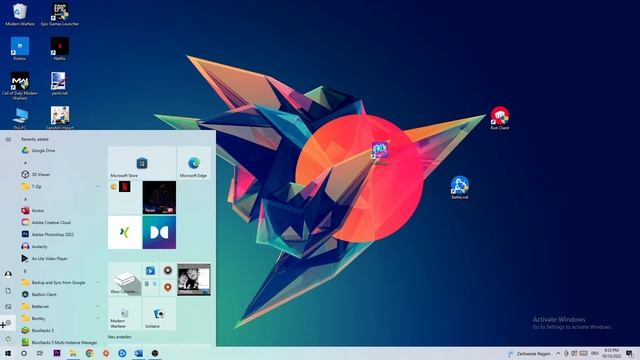This screenshot has width=640, height=360.
Task: Open the weather widget Zeitweise Regen
Action: (x=529, y=353)
